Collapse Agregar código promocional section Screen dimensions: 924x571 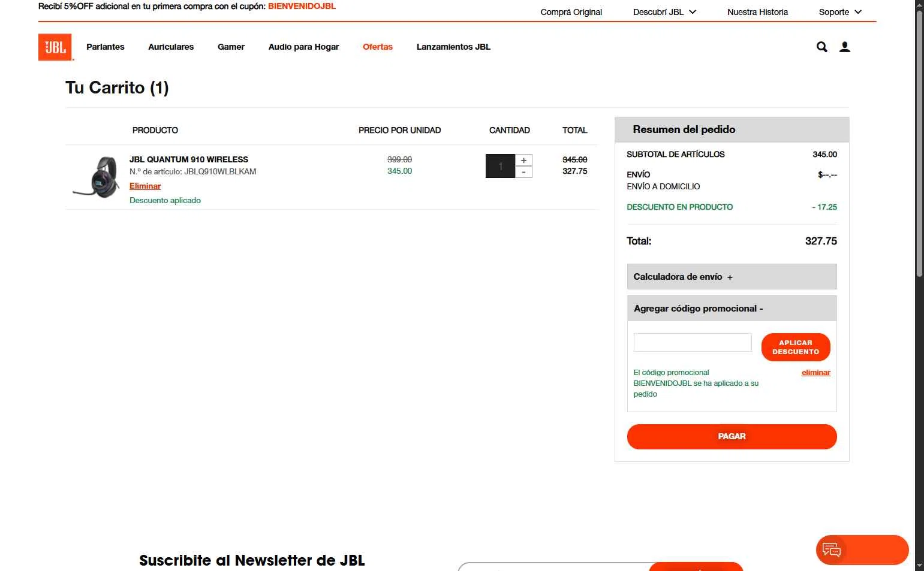pos(732,309)
